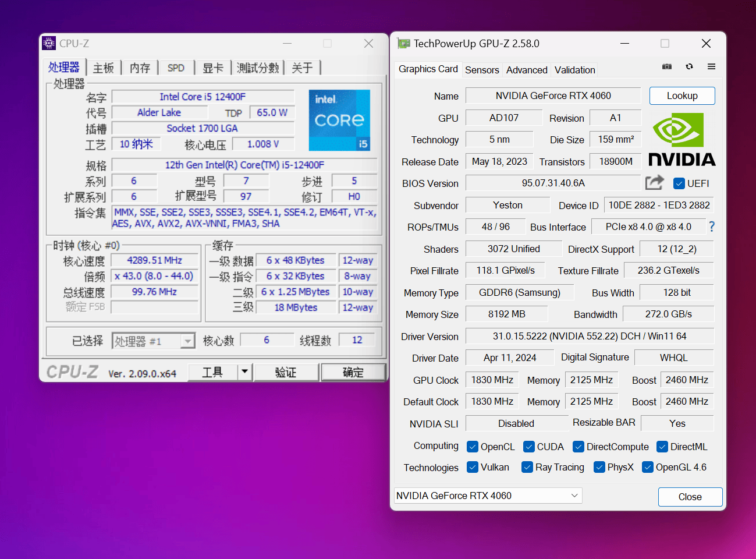756x559 pixels.
Task: Click the BIOS Version field
Action: (553, 183)
